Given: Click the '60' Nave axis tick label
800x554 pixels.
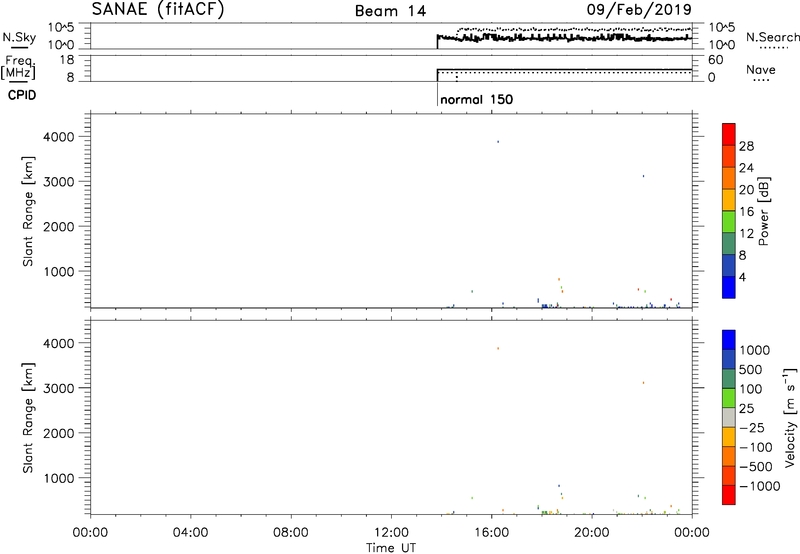Looking at the screenshot, I should coord(715,60).
